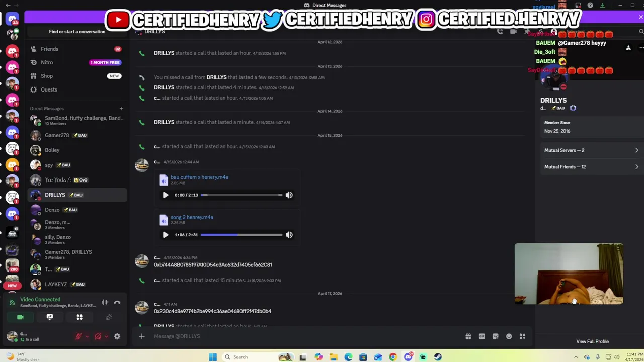
Task: Play the bau cuffem x henery audio
Action: (165, 195)
